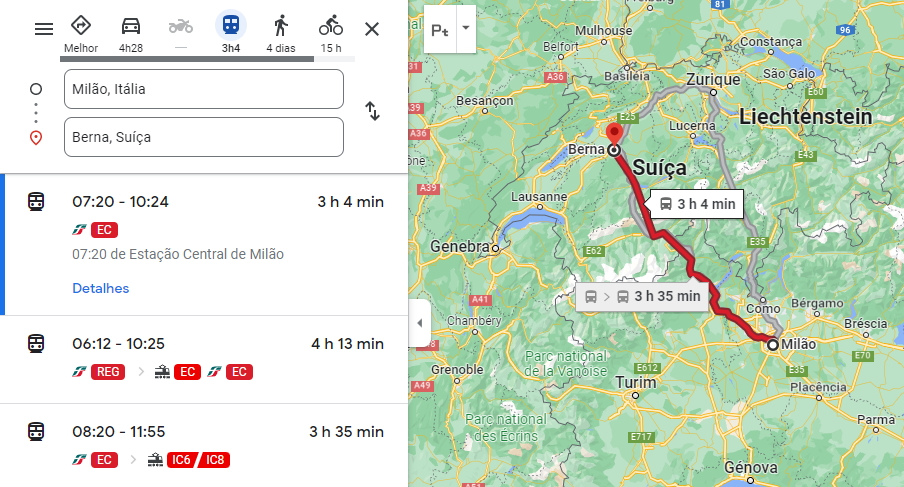Viewport: 904px width, 487px height.
Task: Select the transit train mode
Action: (231, 25)
